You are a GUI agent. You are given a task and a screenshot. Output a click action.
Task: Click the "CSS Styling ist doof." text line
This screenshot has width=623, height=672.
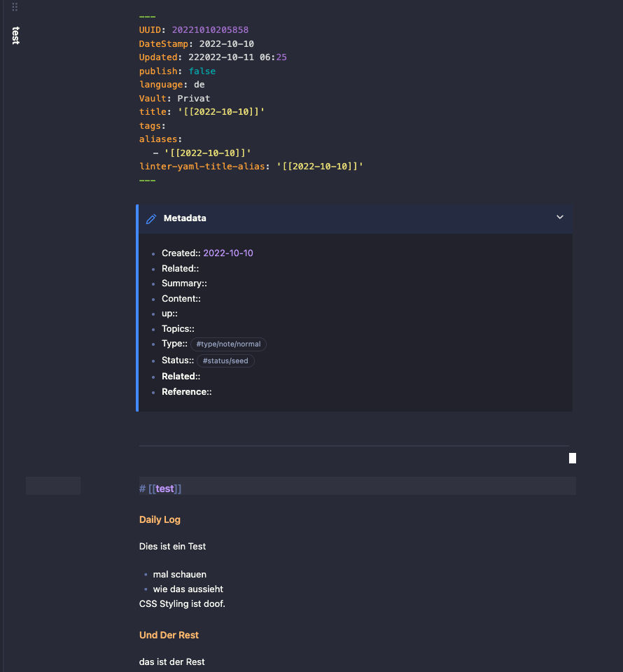point(182,603)
